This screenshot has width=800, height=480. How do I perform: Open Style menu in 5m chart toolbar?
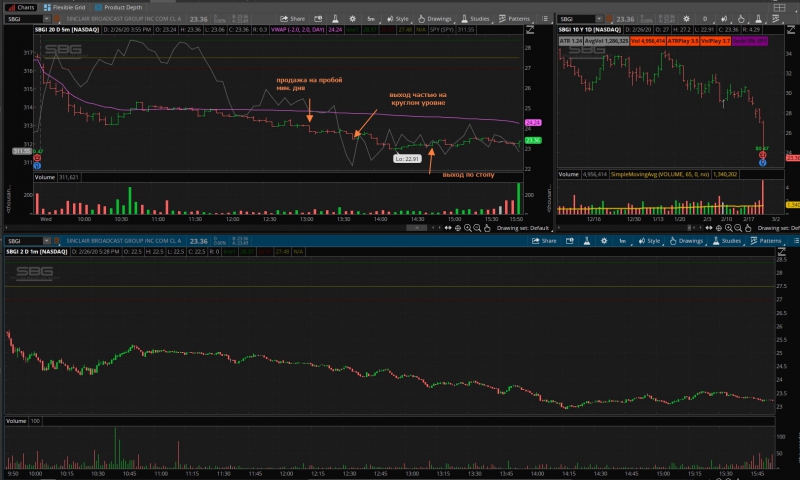click(x=398, y=19)
